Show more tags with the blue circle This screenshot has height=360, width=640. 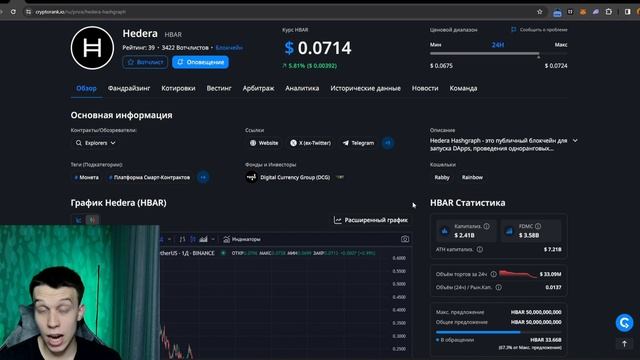tap(203, 177)
